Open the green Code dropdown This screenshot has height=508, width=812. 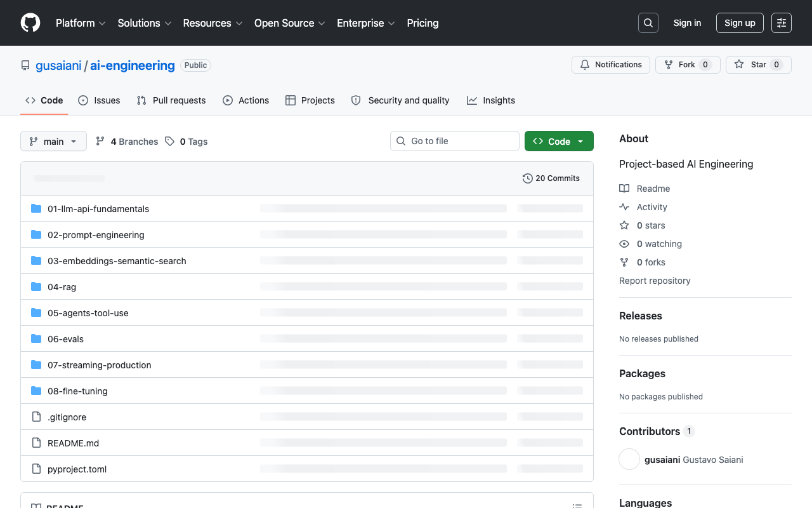[x=558, y=142]
